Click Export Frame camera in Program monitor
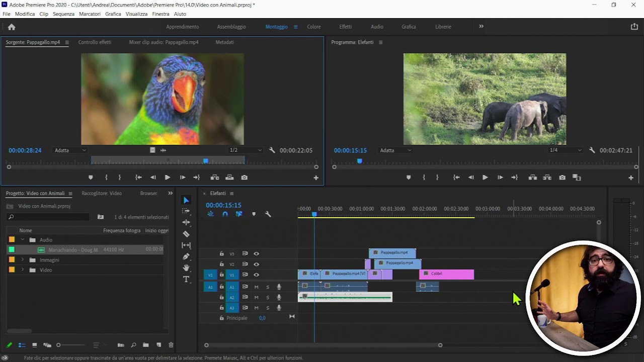The width and height of the screenshot is (644, 362). (x=562, y=177)
